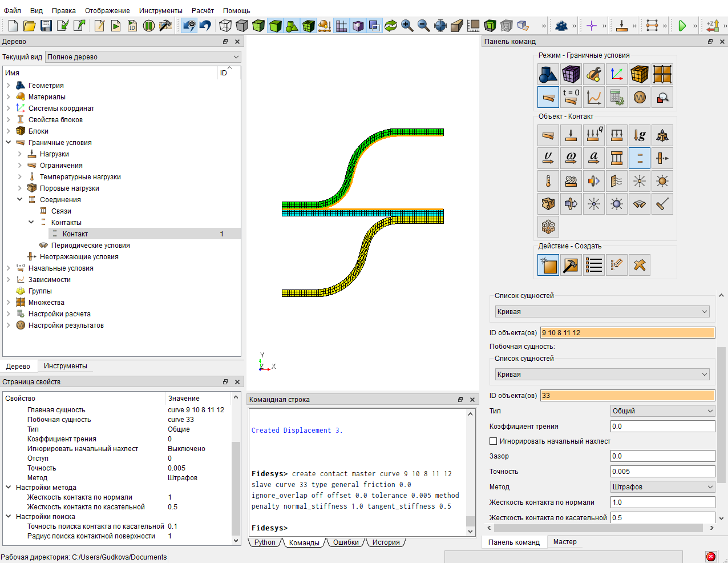This screenshot has width=728, height=563.
Task: Toggle the purple cube perspective button
Action: pyautogui.click(x=358, y=26)
